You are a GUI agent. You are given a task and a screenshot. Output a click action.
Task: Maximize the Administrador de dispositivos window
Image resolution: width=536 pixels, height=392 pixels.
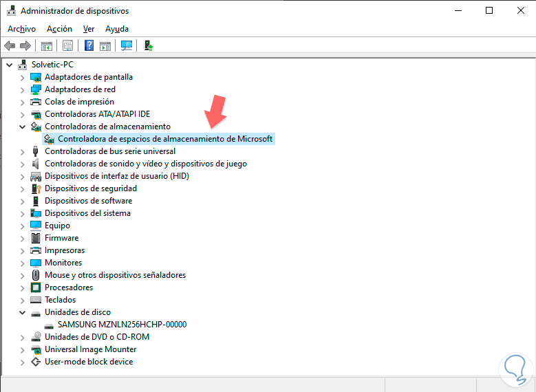point(489,10)
